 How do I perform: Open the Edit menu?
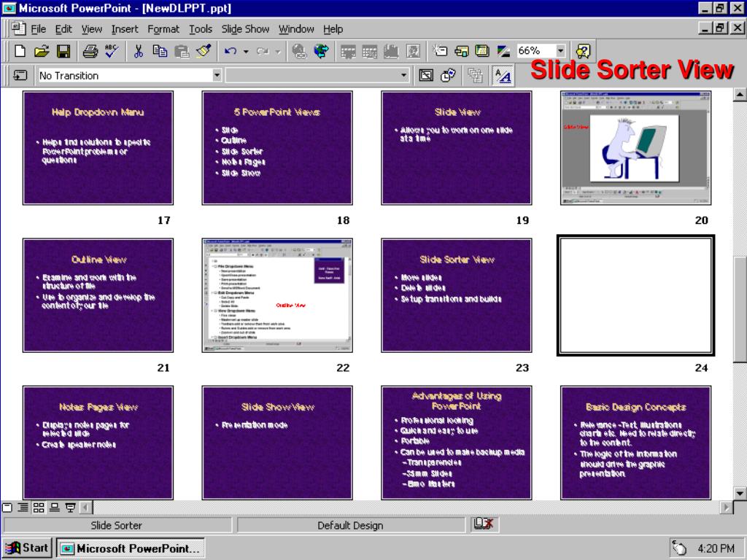tap(63, 29)
